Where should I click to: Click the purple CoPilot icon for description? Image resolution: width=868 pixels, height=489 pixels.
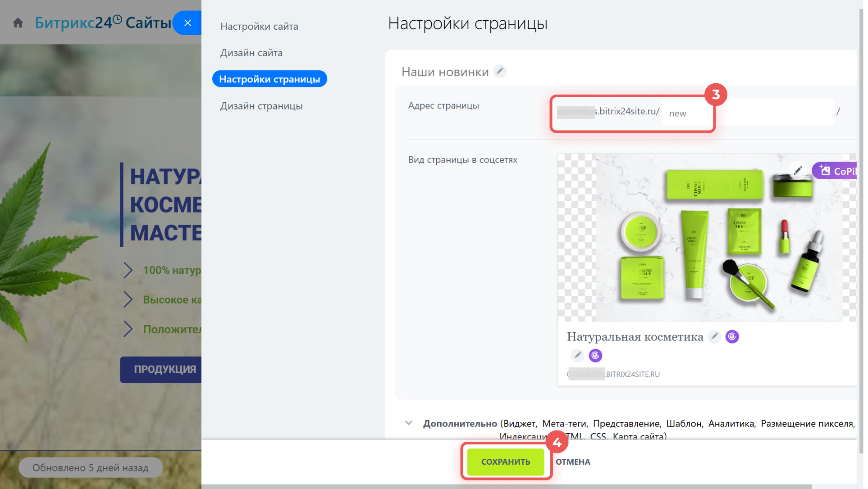595,355
